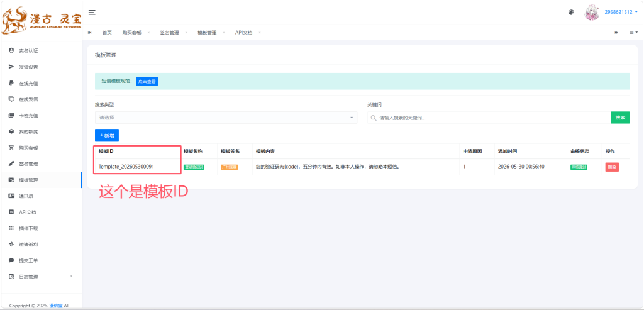
Task: Click the 插件下载 grid icon
Action: tap(11, 228)
